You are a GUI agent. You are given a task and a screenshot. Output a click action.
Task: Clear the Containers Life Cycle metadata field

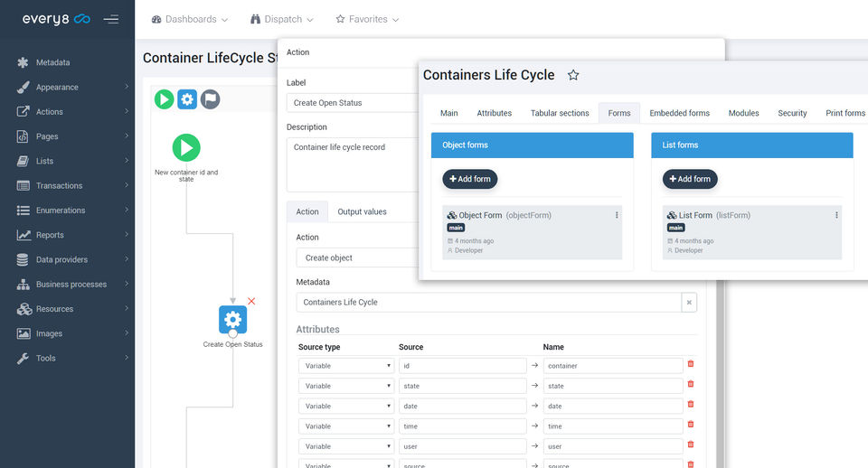point(689,303)
